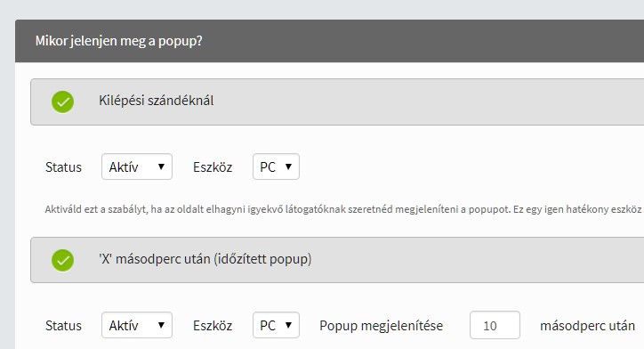Click the 'Mikor jelenjen meg a popup?' header
The width and height of the screenshot is (644, 349).
coord(118,41)
